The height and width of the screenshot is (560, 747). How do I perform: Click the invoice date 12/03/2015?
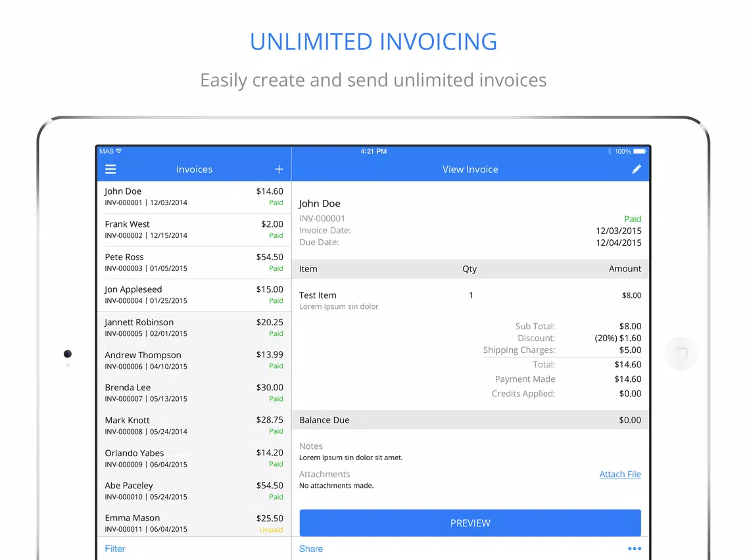click(618, 231)
